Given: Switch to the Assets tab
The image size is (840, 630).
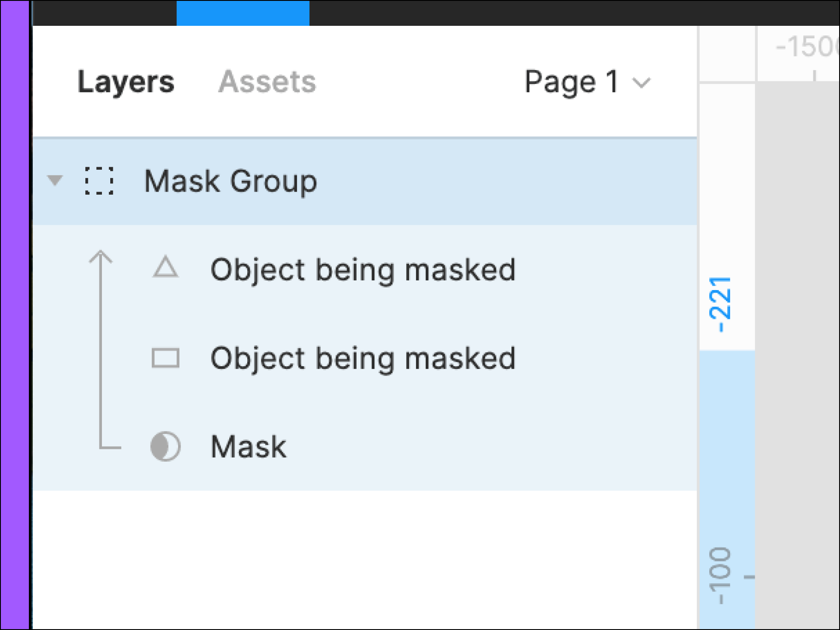Looking at the screenshot, I should tap(267, 81).
